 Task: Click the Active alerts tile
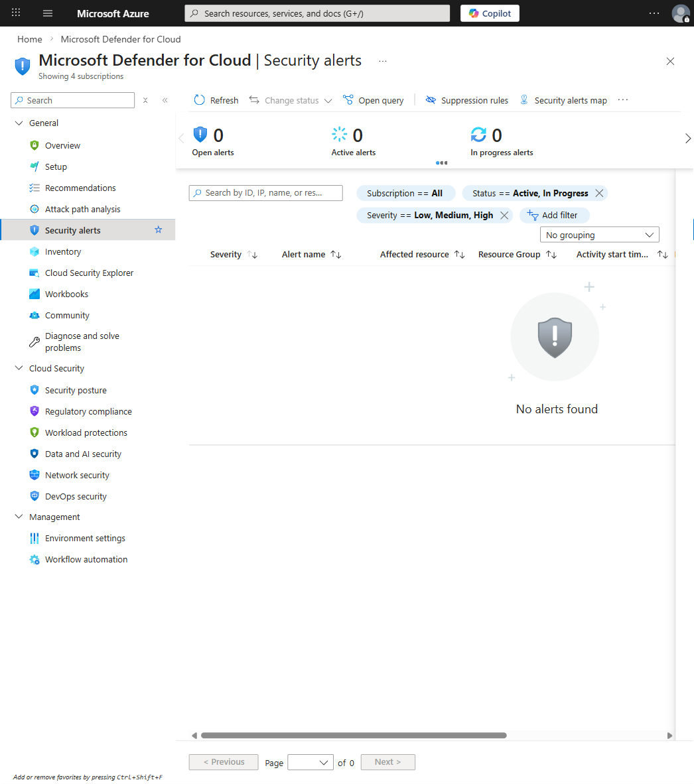tap(353, 141)
